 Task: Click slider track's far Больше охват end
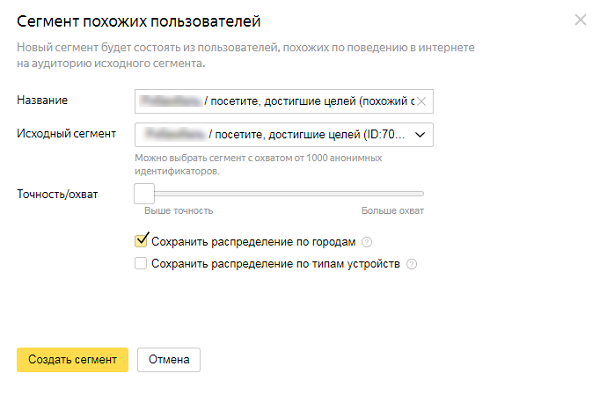click(421, 193)
